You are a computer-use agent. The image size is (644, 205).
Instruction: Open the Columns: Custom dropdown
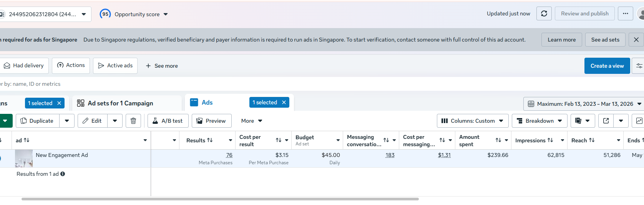click(473, 121)
